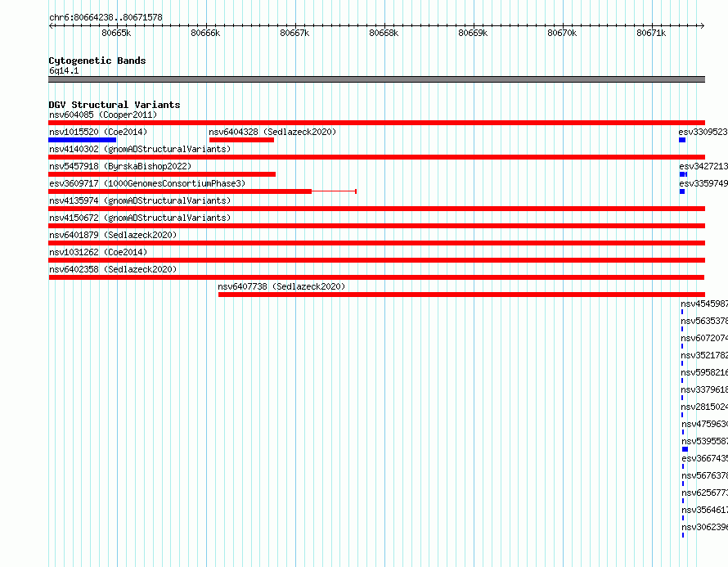Select the nsv6072074 variant label
Viewport: 728px width, 567px height.
704,338
